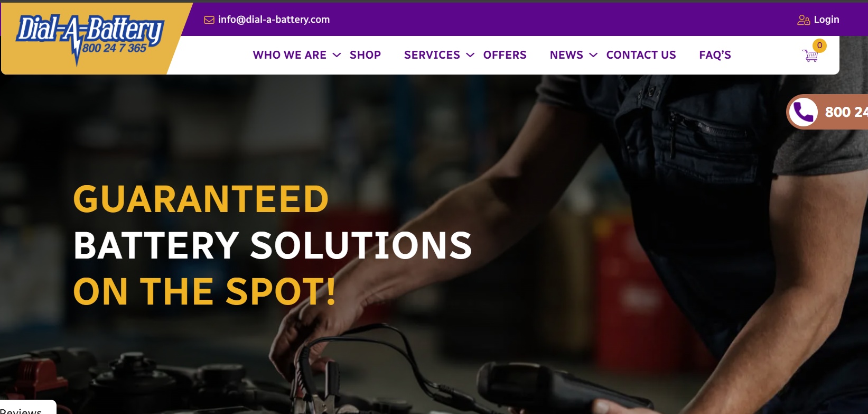This screenshot has width=868, height=414.
Task: Go to the Offers page
Action: click(x=505, y=55)
